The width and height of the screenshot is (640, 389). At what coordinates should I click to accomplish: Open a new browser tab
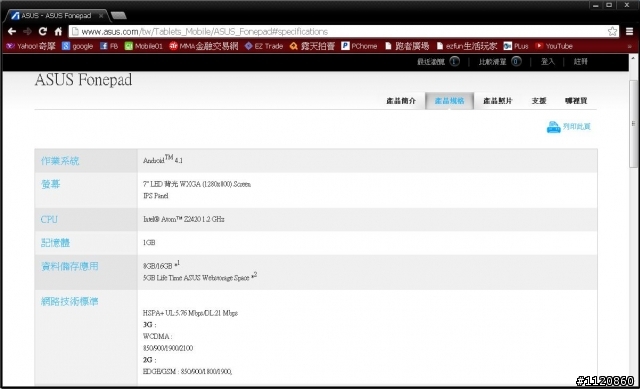click(119, 16)
